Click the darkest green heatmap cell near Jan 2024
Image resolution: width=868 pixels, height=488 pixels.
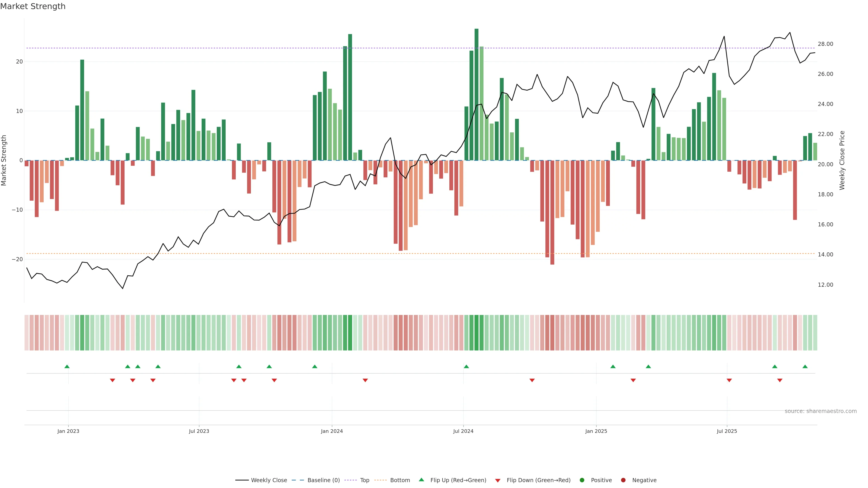tap(350, 333)
